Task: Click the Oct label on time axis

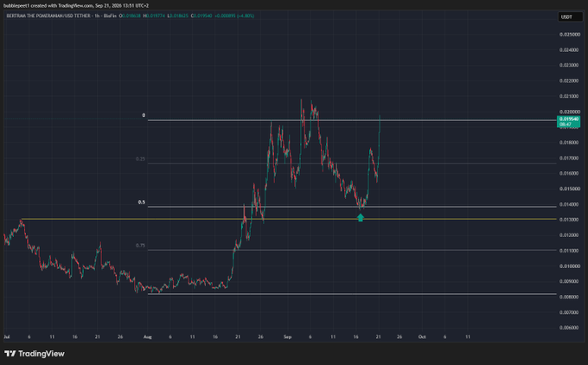Action: point(422,336)
